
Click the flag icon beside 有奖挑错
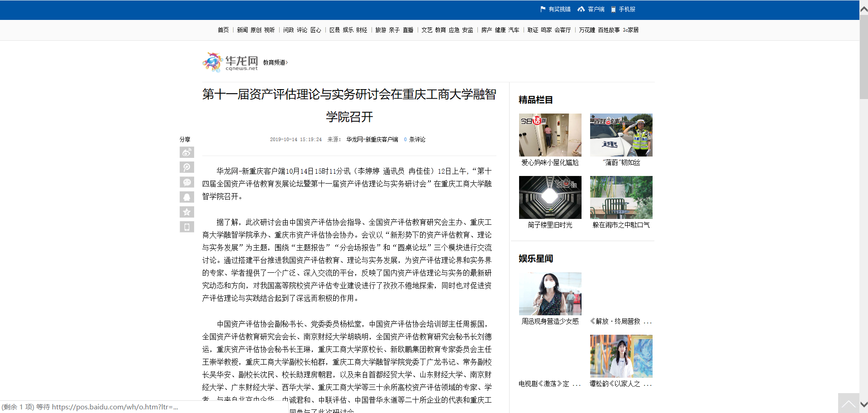coord(543,9)
